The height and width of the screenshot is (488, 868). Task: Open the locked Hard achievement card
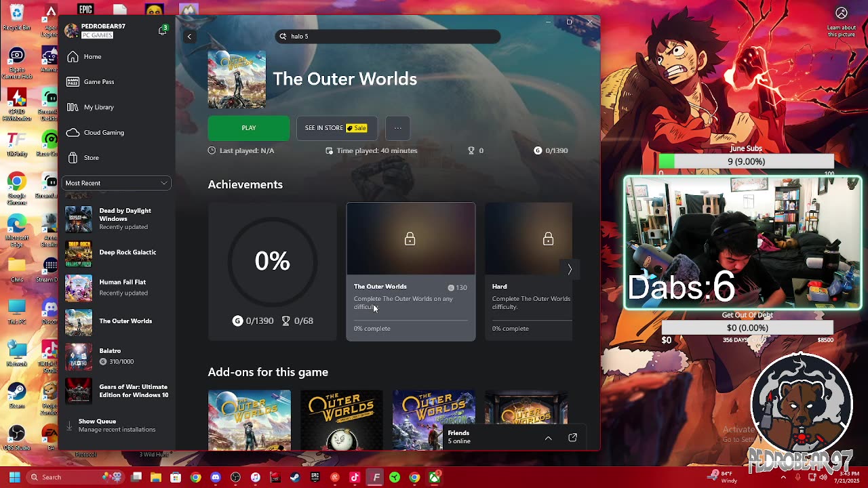[530, 271]
